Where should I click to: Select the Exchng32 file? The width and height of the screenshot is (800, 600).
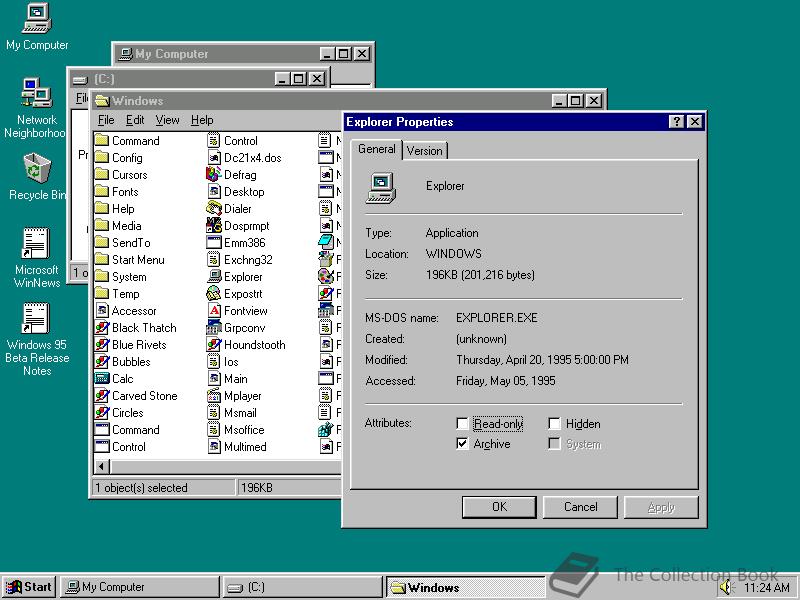[x=240, y=260]
